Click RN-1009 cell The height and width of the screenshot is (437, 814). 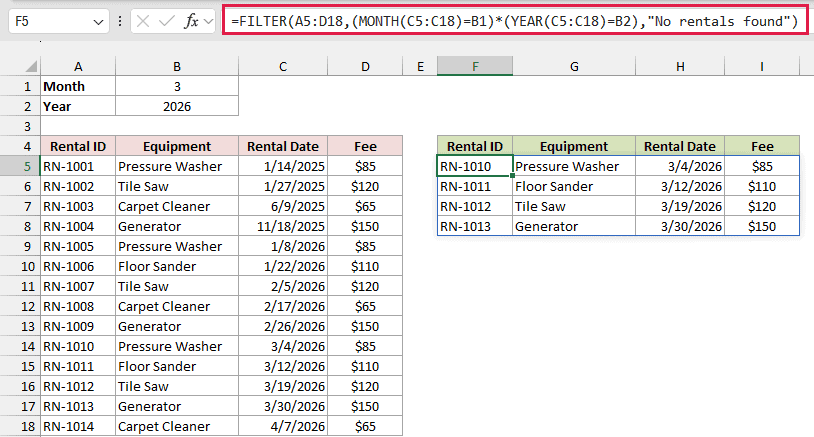click(78, 326)
